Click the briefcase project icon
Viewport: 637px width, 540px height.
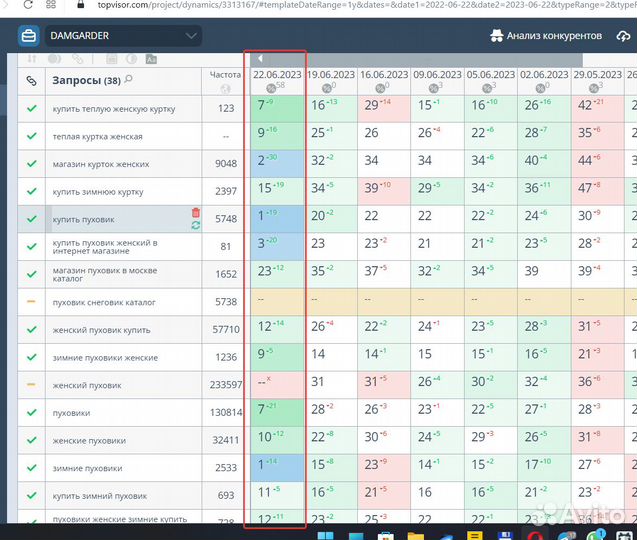tap(29, 36)
